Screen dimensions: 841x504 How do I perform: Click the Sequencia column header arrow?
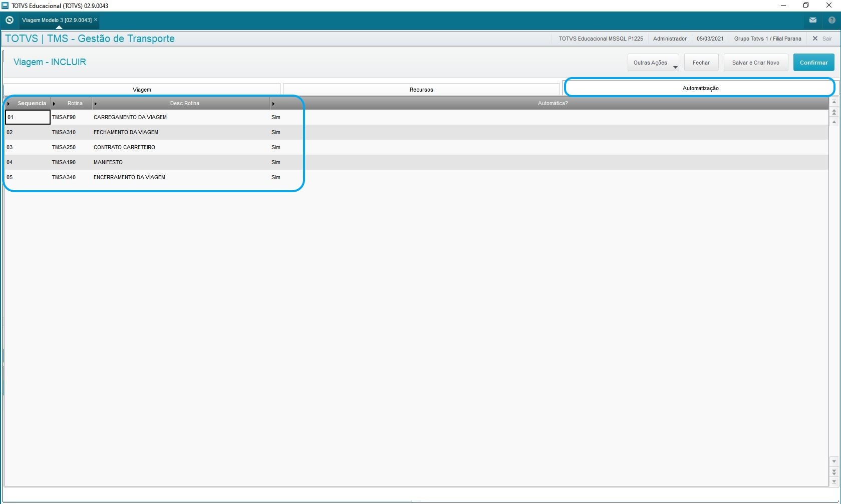(x=9, y=104)
